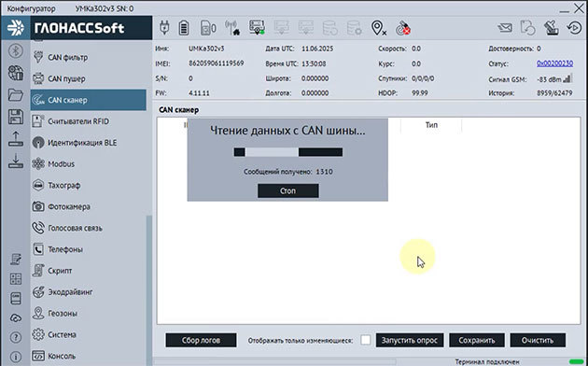Click the device name UMKa302v3 value
The height and width of the screenshot is (366, 588).
206,49
